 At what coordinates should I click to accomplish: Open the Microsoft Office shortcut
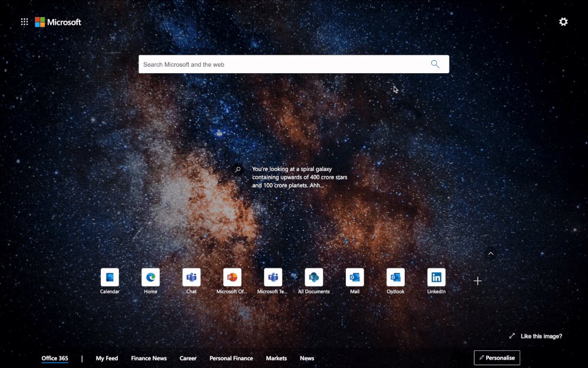click(x=232, y=277)
